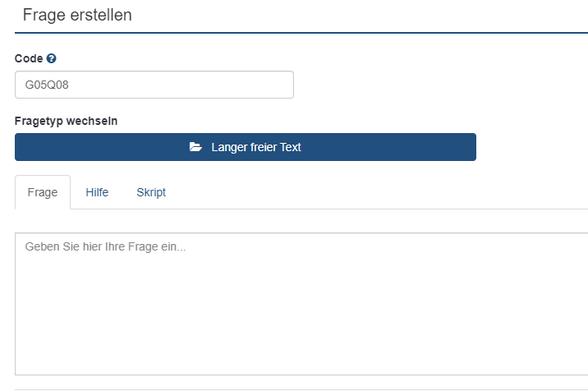Select the Frage tab
The width and height of the screenshot is (588, 391).
pyautogui.click(x=43, y=192)
